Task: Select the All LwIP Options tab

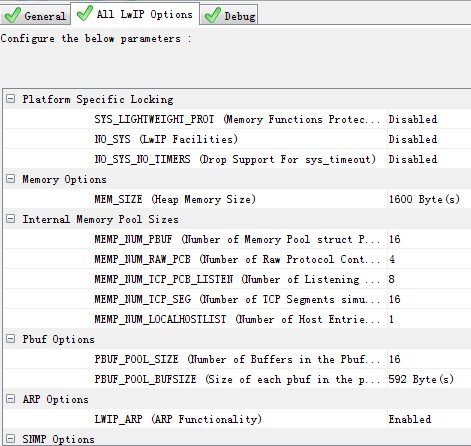Action: click(135, 14)
